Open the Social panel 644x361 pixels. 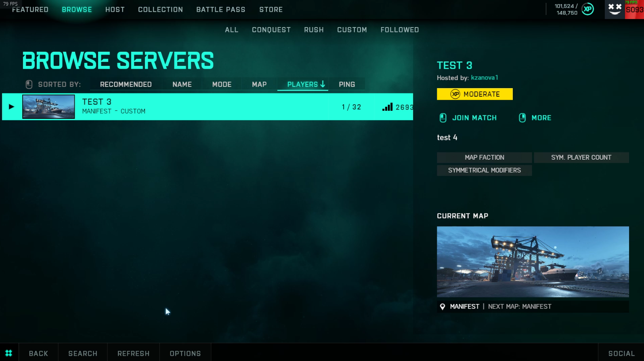point(621,353)
